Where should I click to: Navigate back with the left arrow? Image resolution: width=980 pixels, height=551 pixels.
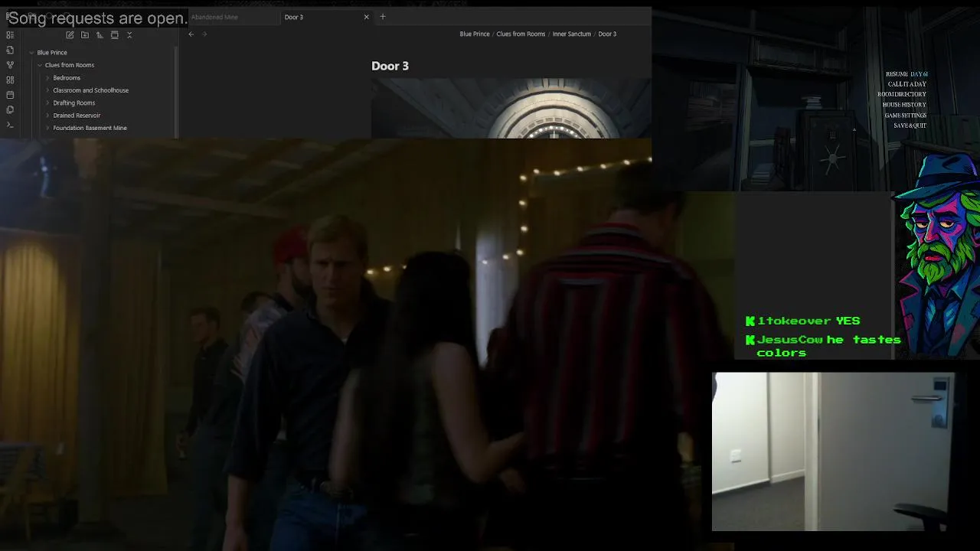191,34
